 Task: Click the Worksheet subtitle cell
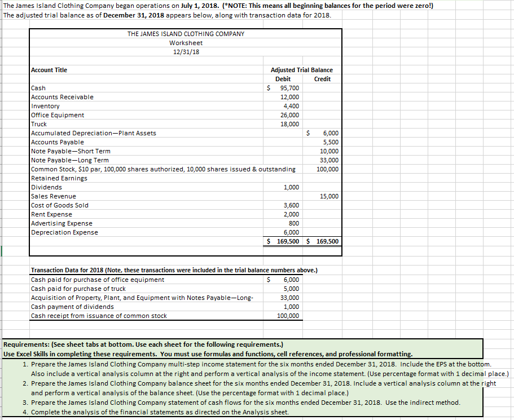(x=186, y=43)
